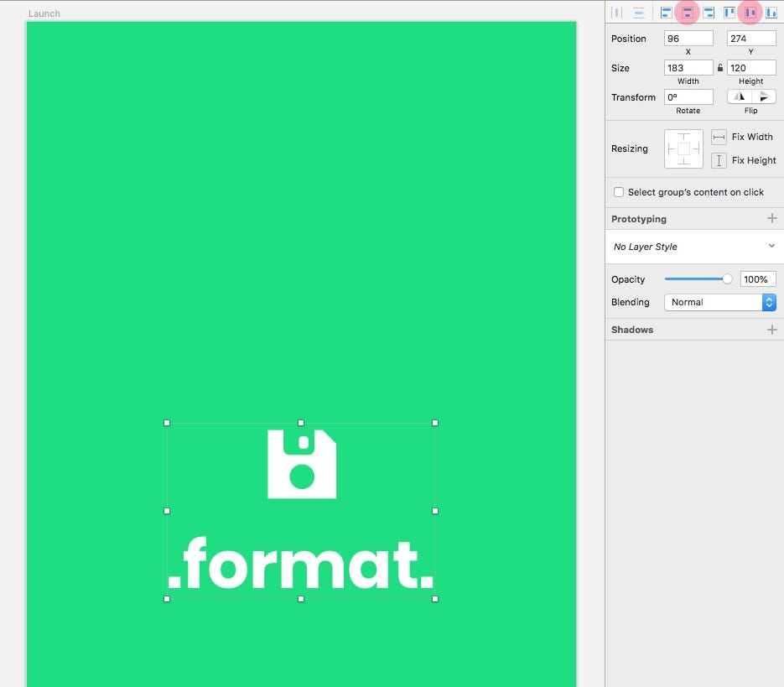This screenshot has width=784, height=687.
Task: Click the white floppy disk logo
Action: click(x=302, y=464)
